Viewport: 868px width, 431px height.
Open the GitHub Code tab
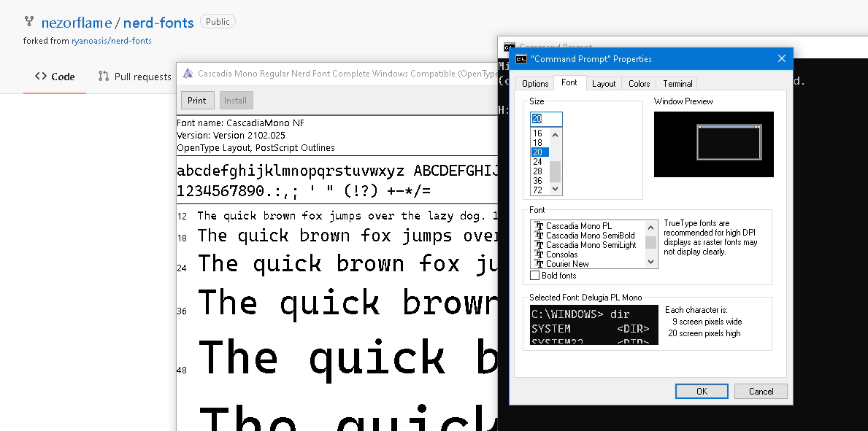pyautogui.click(x=55, y=77)
